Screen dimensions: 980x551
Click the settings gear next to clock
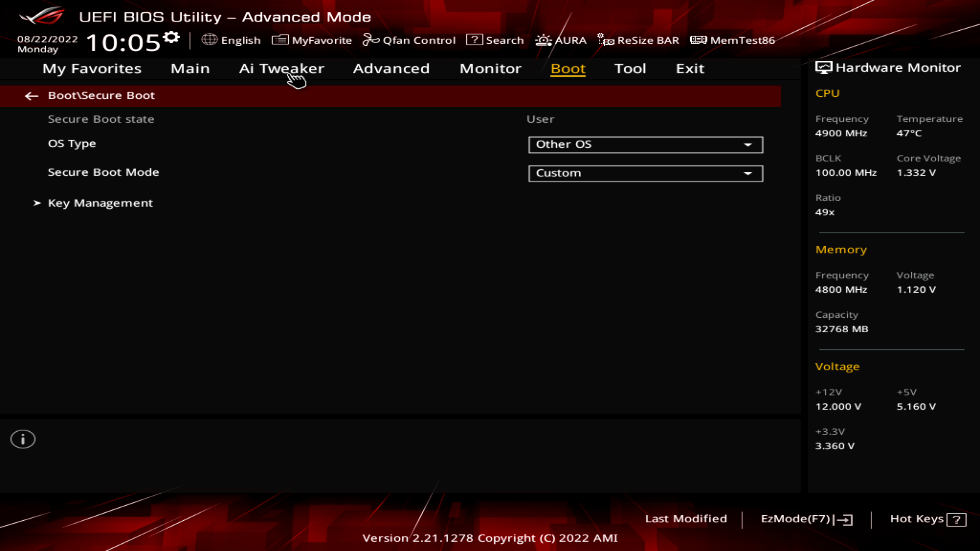coord(171,37)
